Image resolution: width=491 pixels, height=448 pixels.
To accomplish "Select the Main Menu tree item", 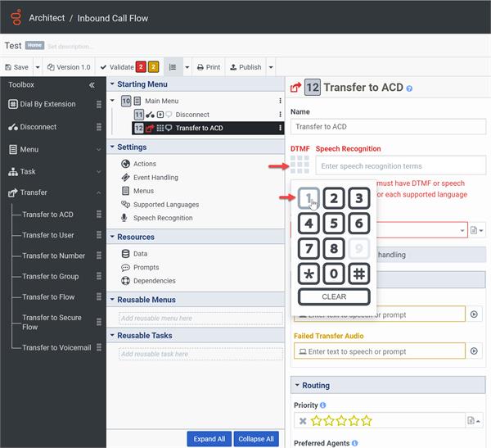I will tap(161, 101).
